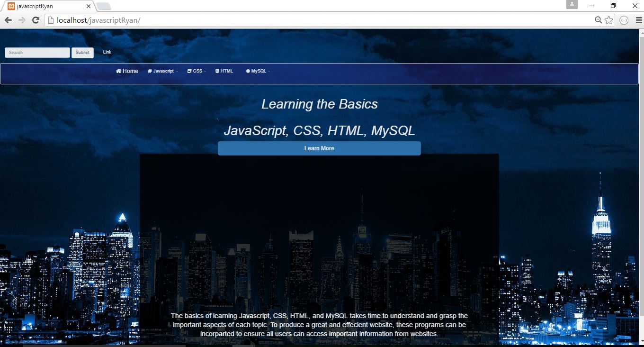Screen dimensions: 644x347
Task: Expand the CSS dropdown in navbar
Action: (x=196, y=71)
